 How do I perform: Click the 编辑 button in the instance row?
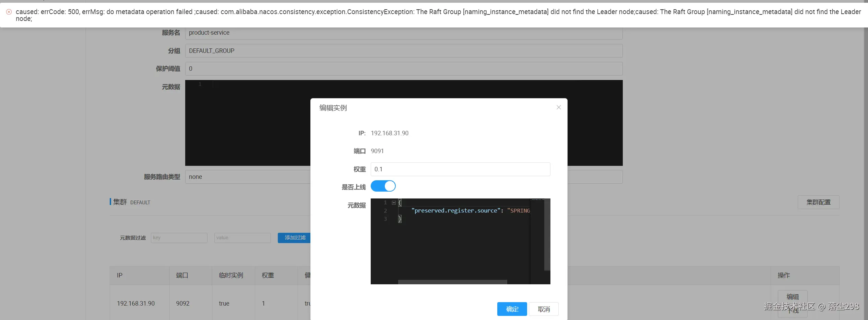click(793, 296)
